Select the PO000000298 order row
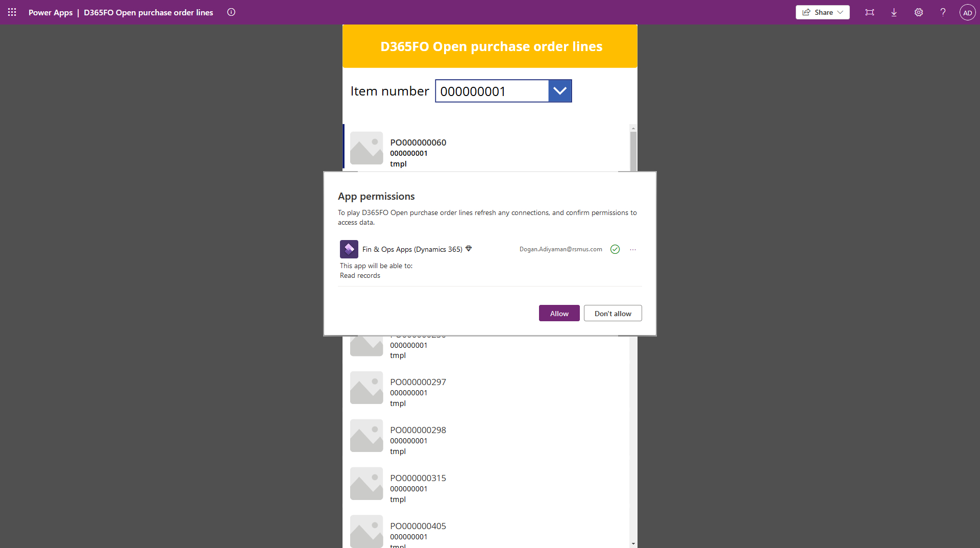This screenshot has width=980, height=548. [x=486, y=436]
